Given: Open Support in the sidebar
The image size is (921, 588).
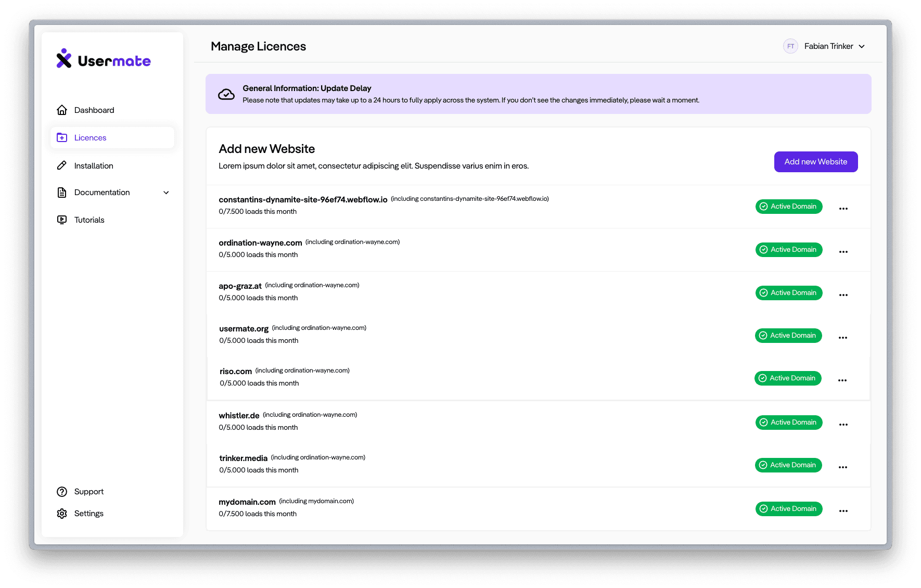Looking at the screenshot, I should [x=88, y=492].
